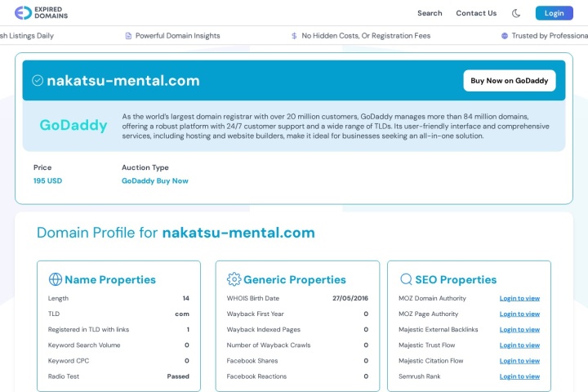Click the GoDaddy registrar logo
This screenshot has width=588, height=392.
[73, 125]
